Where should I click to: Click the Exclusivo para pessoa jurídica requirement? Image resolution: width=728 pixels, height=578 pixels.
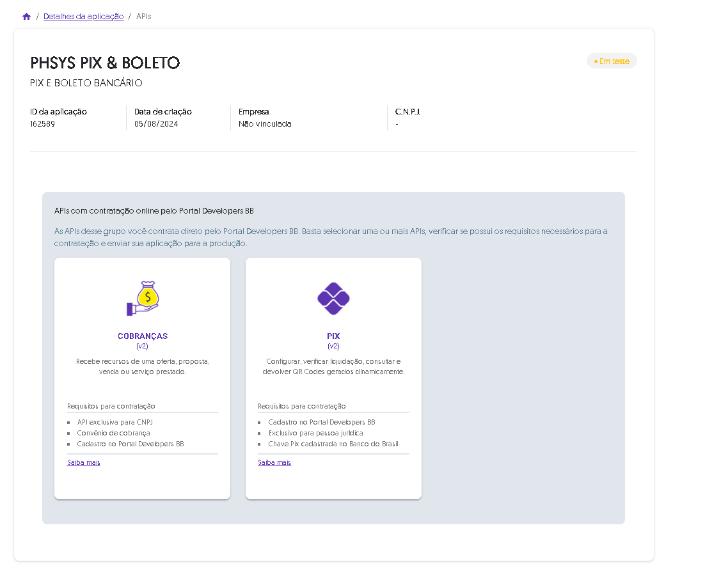point(316,433)
